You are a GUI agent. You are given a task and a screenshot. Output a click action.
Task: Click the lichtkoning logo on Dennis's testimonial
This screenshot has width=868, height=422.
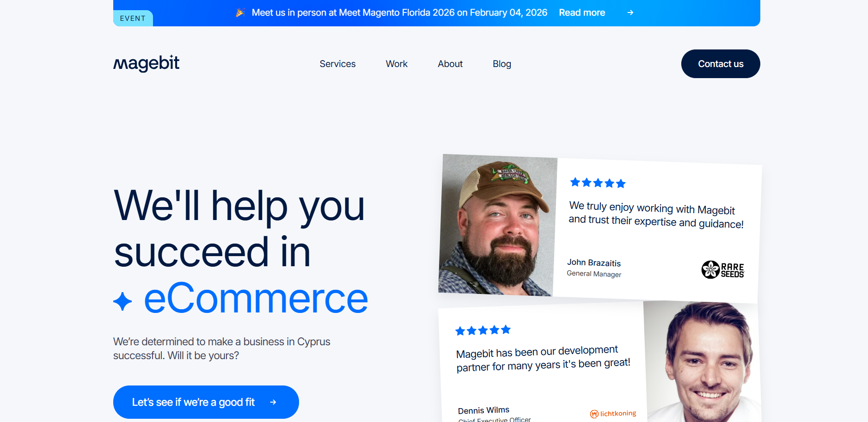[613, 413]
